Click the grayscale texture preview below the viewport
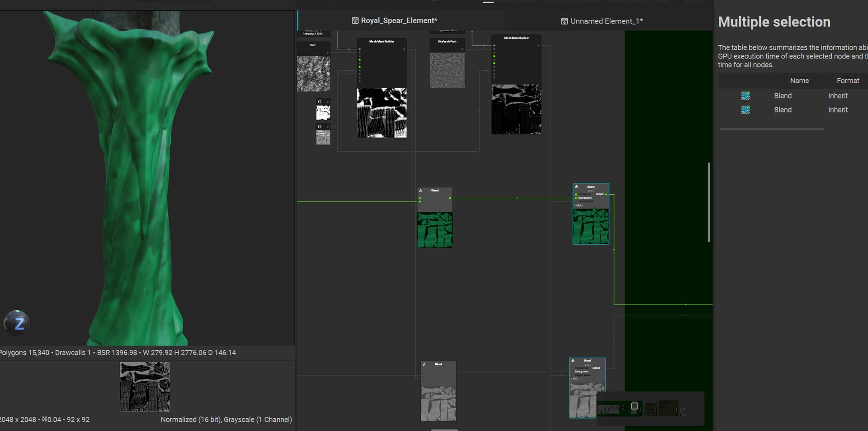 pos(145,387)
